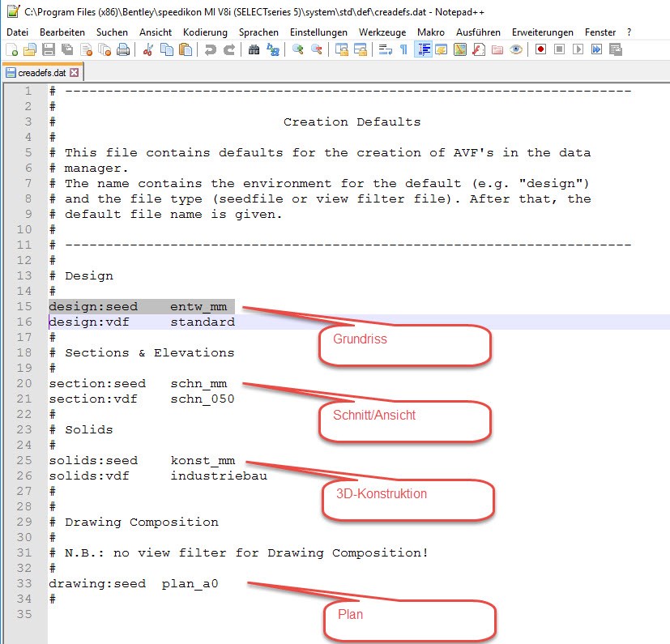Save the recorded macro icon
The height and width of the screenshot is (644, 670).
[615, 50]
